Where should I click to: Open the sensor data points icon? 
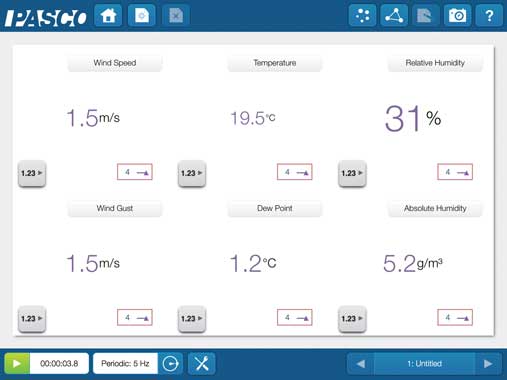[362, 16]
